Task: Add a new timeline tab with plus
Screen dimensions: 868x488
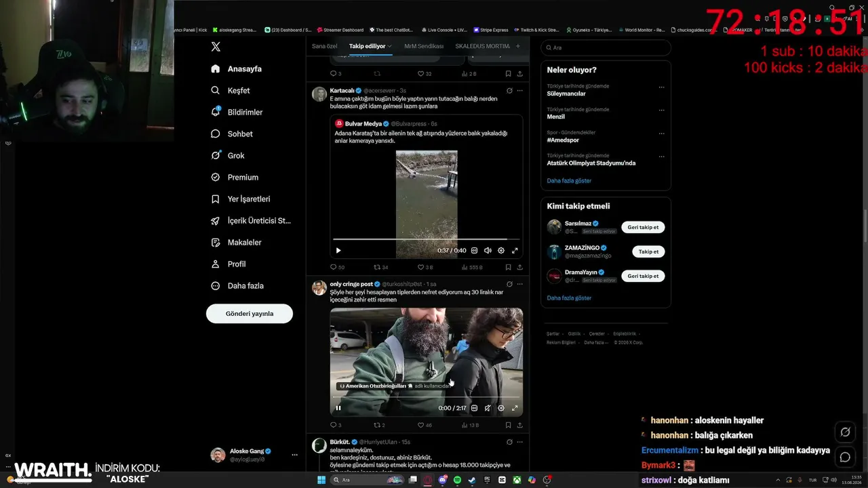Action: (518, 46)
